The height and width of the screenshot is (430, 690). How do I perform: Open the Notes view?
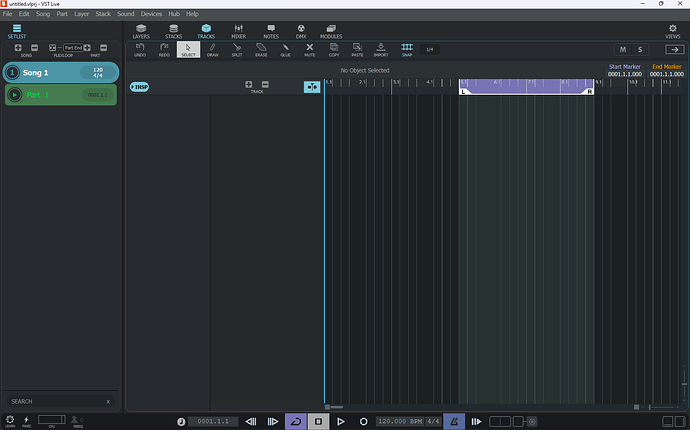point(271,31)
